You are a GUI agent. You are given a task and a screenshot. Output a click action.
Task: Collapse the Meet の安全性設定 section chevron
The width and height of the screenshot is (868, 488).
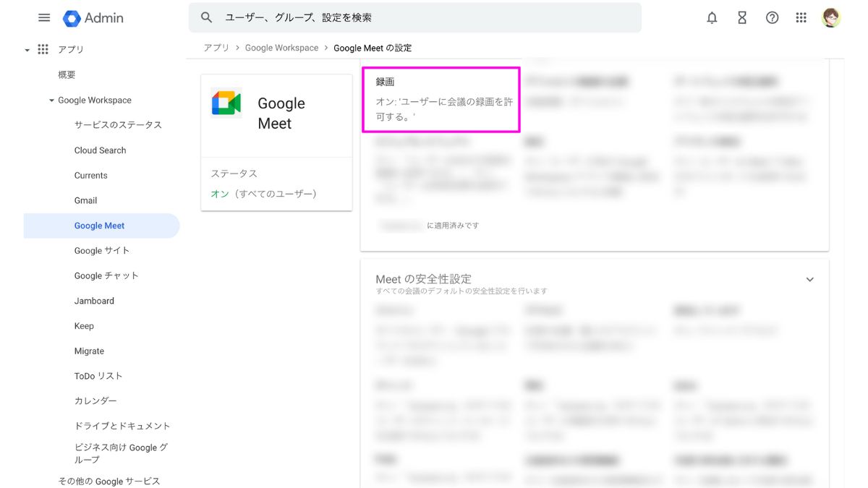(809, 280)
